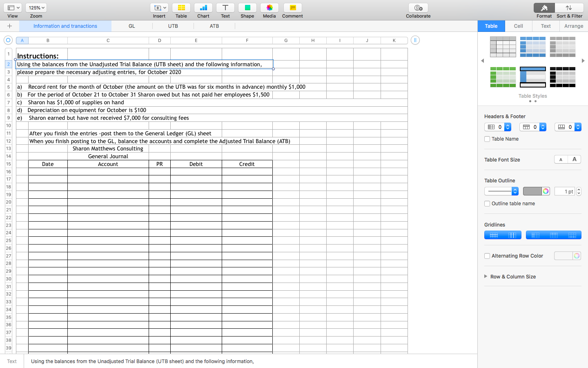
Task: Open the Table Outline line style dropdown
Action: 501,191
